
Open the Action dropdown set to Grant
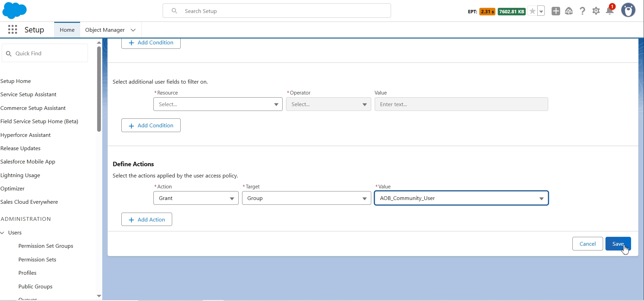pos(196,198)
